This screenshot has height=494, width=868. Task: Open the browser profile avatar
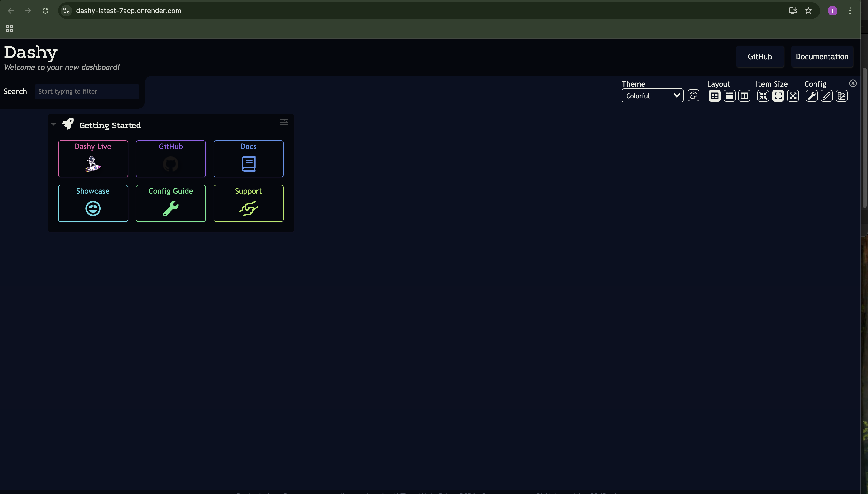click(x=832, y=10)
